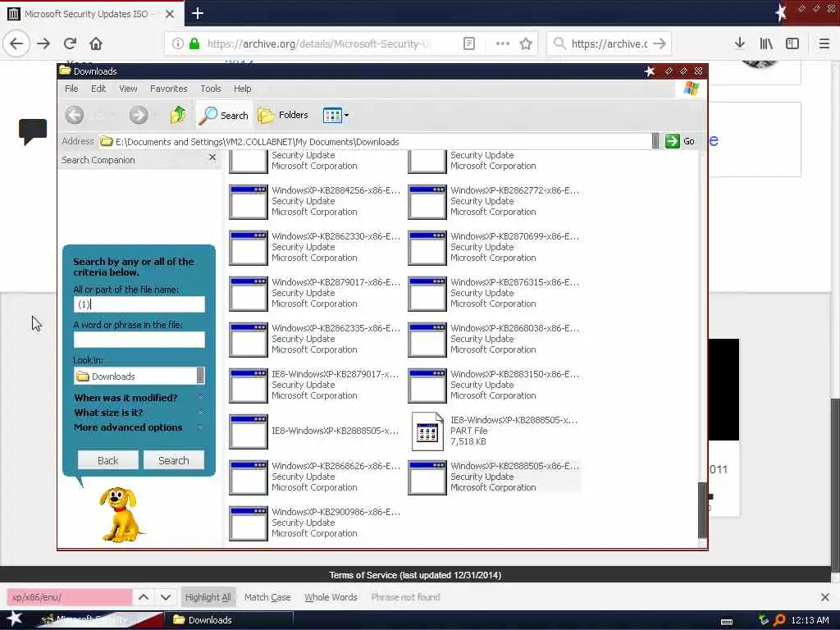840x630 pixels.
Task: Open Firefox downloads arrow icon
Action: coord(739,43)
